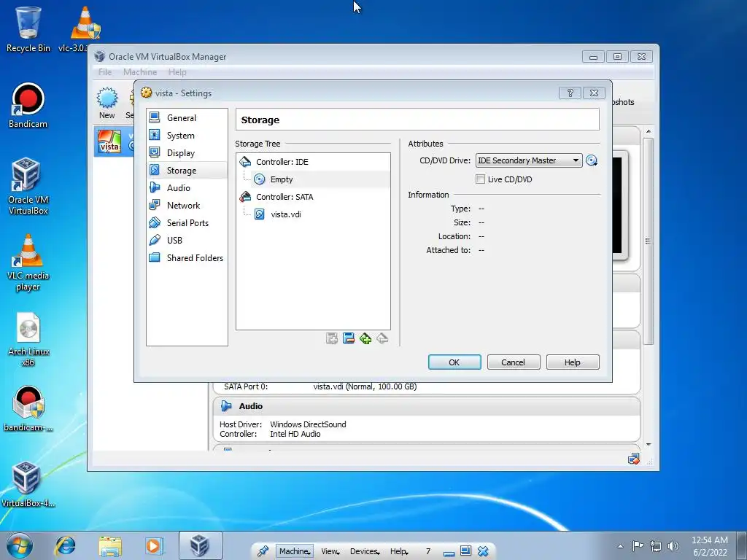Click the question mark help title button
This screenshot has height=560, width=747.
click(570, 93)
